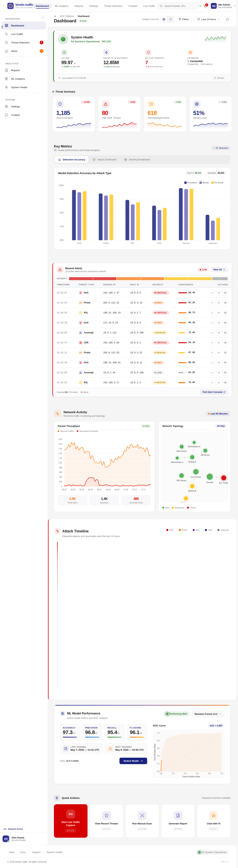Toggle the Precision series in chart legend
The width and height of the screenshot is (238, 868).
point(191,183)
